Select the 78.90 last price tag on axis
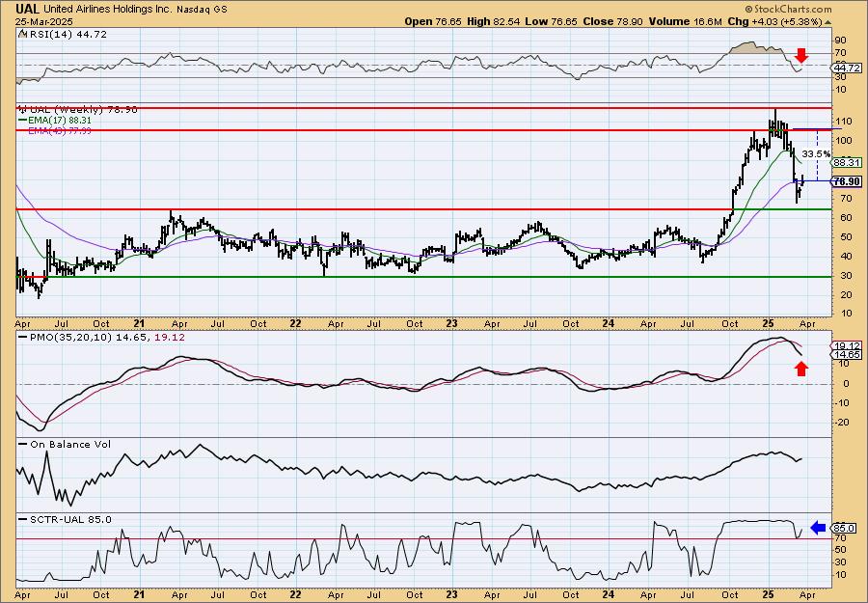Image resolution: width=868 pixels, height=603 pixels. pos(847,181)
